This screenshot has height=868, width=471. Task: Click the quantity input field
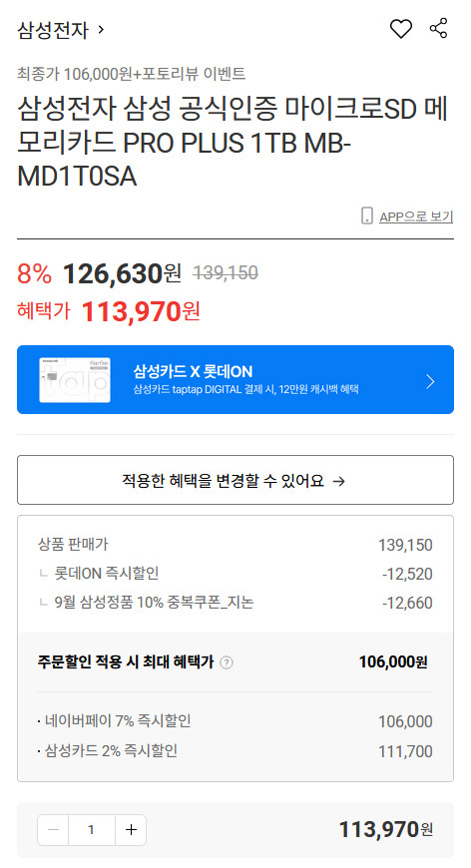tap(92, 829)
